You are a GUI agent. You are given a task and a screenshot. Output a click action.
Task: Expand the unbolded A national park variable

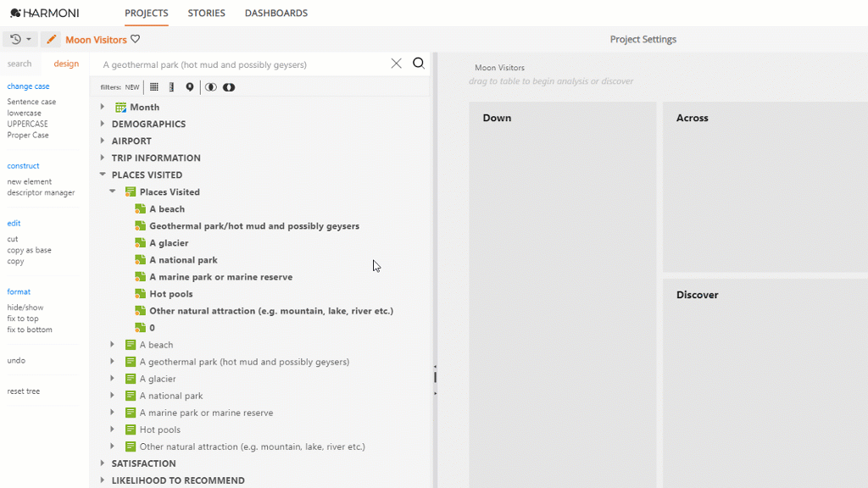pos(113,396)
